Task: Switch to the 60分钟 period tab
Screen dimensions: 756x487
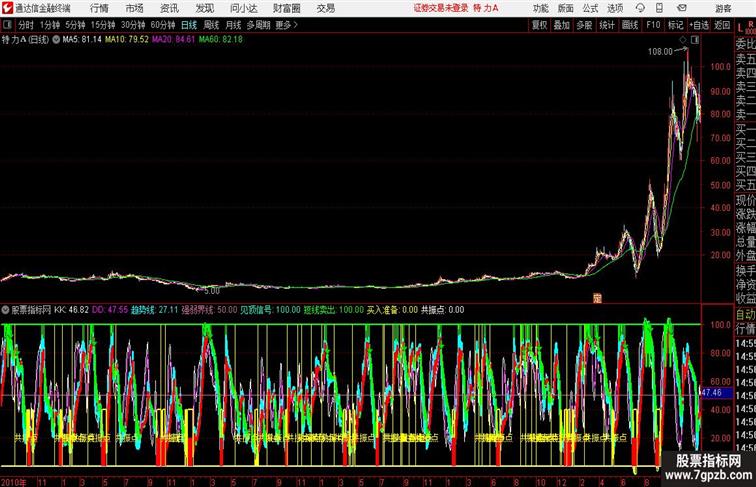Action: (x=163, y=25)
